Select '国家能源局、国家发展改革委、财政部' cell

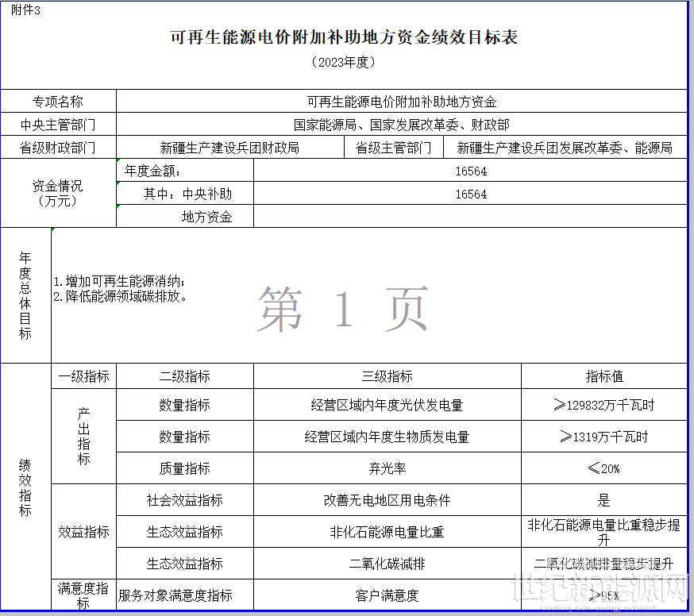point(402,125)
